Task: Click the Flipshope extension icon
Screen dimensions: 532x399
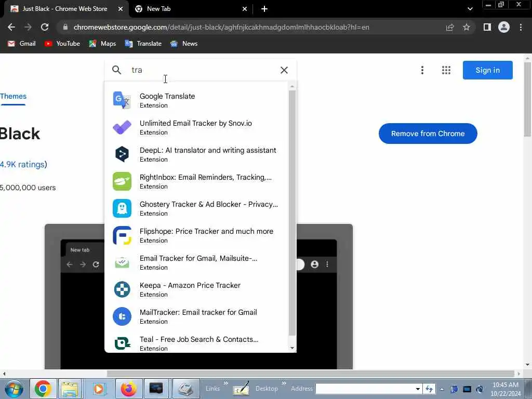Action: tap(122, 235)
